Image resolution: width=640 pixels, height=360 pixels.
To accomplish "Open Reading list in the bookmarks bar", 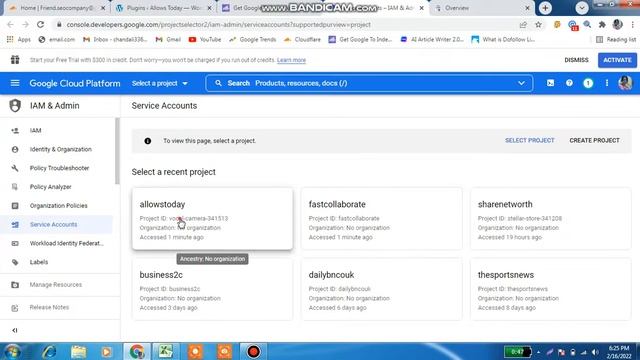I will 616,40.
